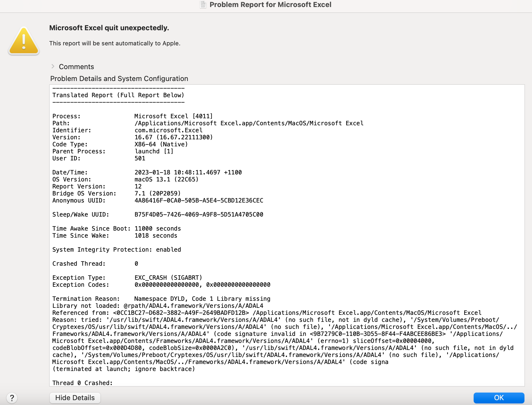Click 'Namespace DYLD, Code 1 Library missing'
The width and height of the screenshot is (532, 405).
click(x=202, y=299)
